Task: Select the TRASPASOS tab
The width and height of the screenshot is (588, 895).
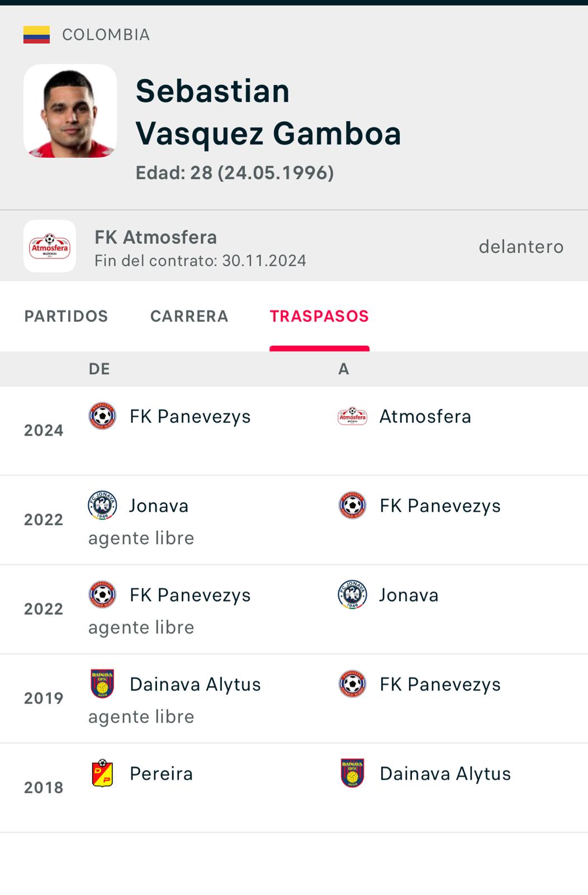Action: [x=319, y=316]
